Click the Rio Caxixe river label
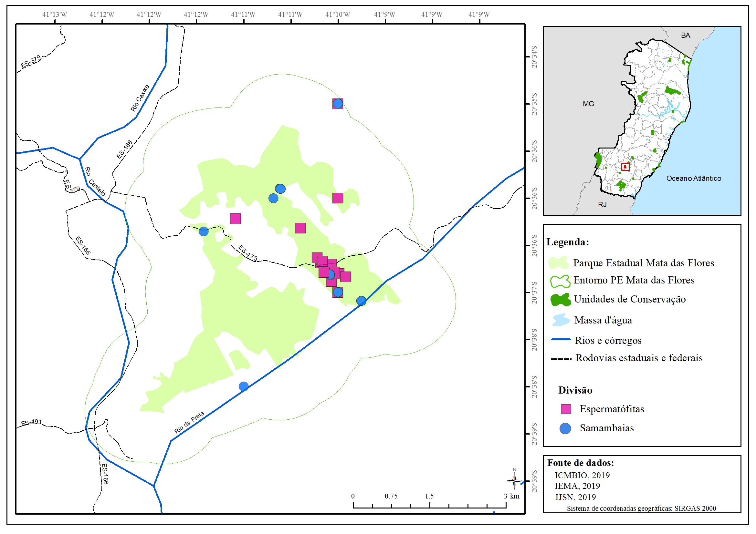Image resolution: width=756 pixels, height=534 pixels. 140,98
